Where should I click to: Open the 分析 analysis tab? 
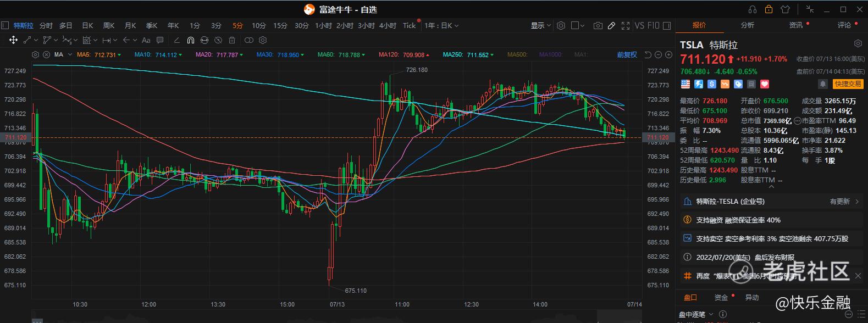(x=748, y=25)
